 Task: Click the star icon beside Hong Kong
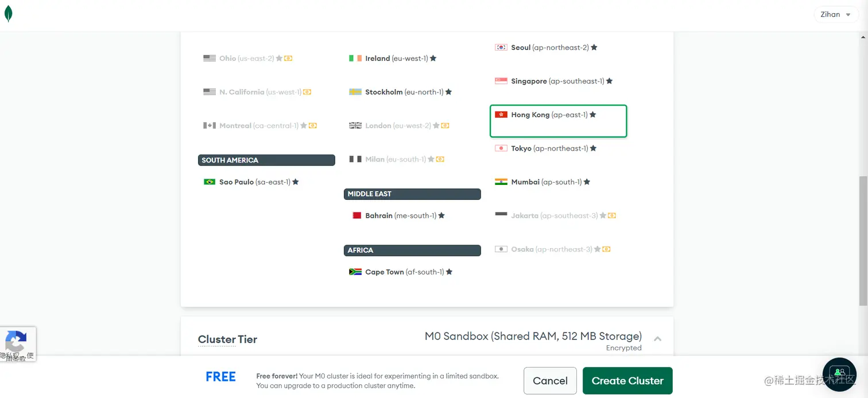[x=593, y=115]
